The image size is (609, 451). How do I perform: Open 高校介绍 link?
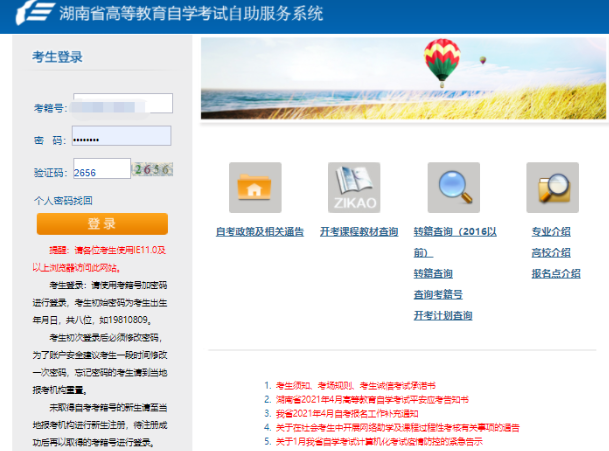pos(551,253)
